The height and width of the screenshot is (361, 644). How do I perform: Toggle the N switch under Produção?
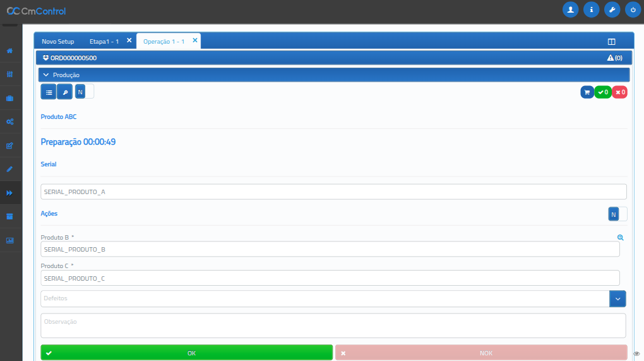click(85, 92)
